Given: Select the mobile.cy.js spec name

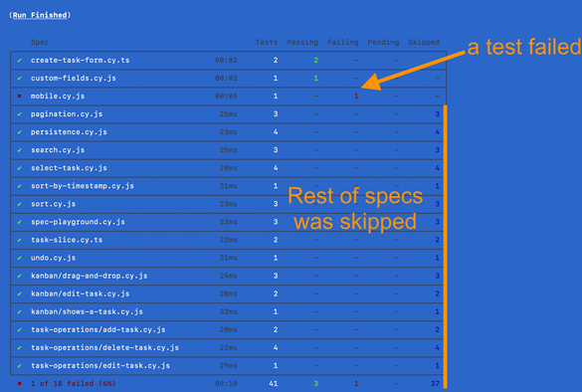Looking at the screenshot, I should [x=58, y=97].
